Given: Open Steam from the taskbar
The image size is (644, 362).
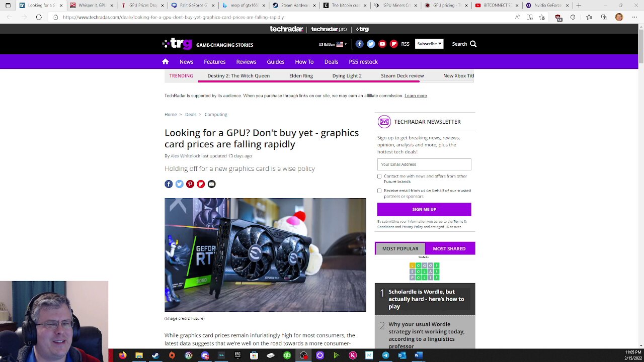Looking at the screenshot, I should point(155,355).
